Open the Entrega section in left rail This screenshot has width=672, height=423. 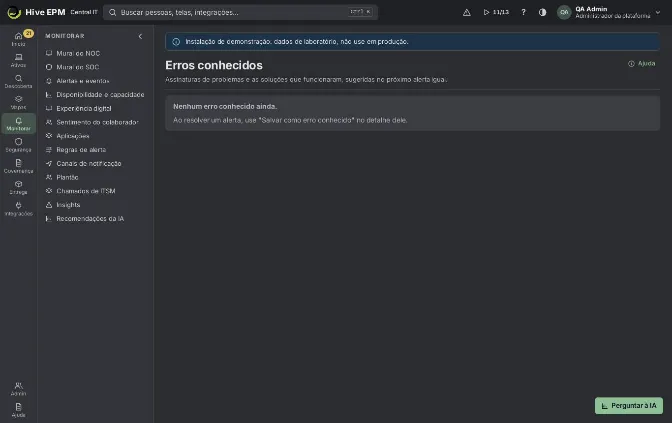[x=18, y=187]
